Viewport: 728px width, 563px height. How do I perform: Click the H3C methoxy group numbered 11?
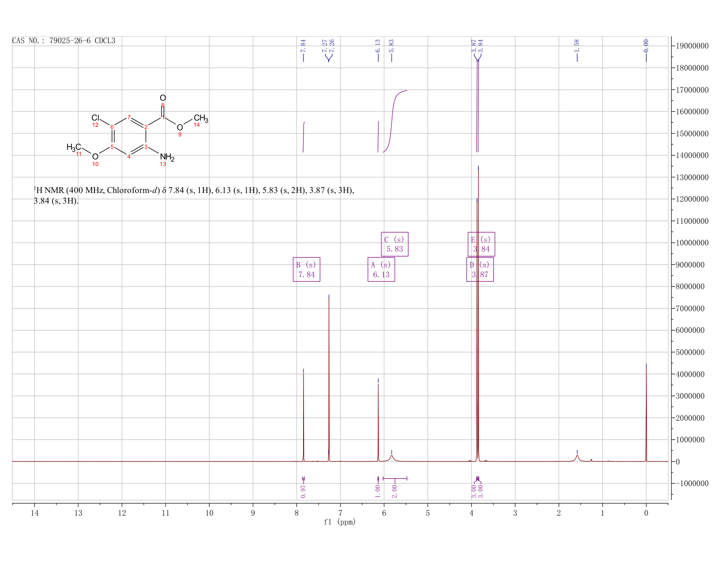pos(74,147)
